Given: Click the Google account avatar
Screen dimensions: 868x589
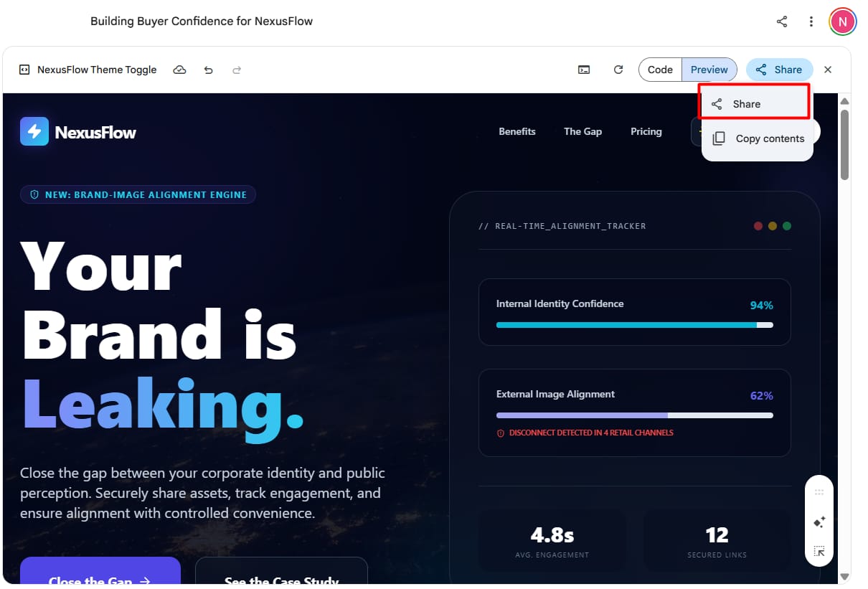Looking at the screenshot, I should 842,21.
